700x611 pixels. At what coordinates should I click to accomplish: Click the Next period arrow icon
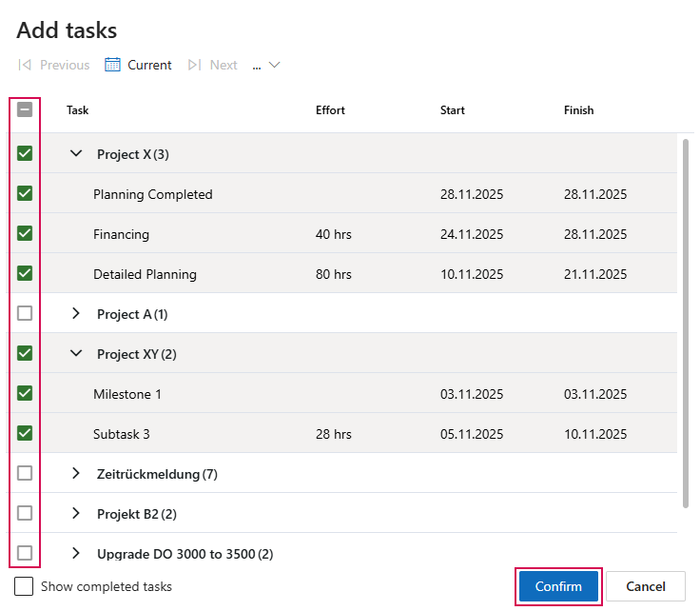tap(195, 65)
